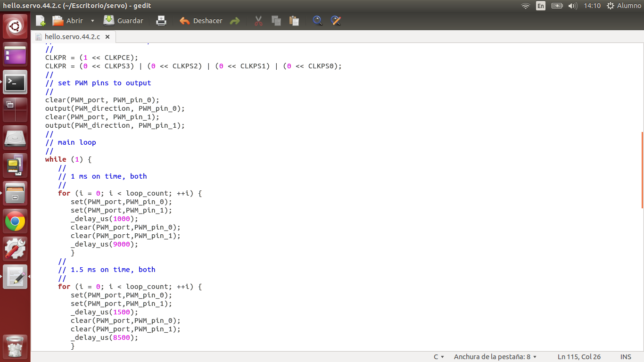Click the '// set PWM pins to output' comment

click(98, 83)
